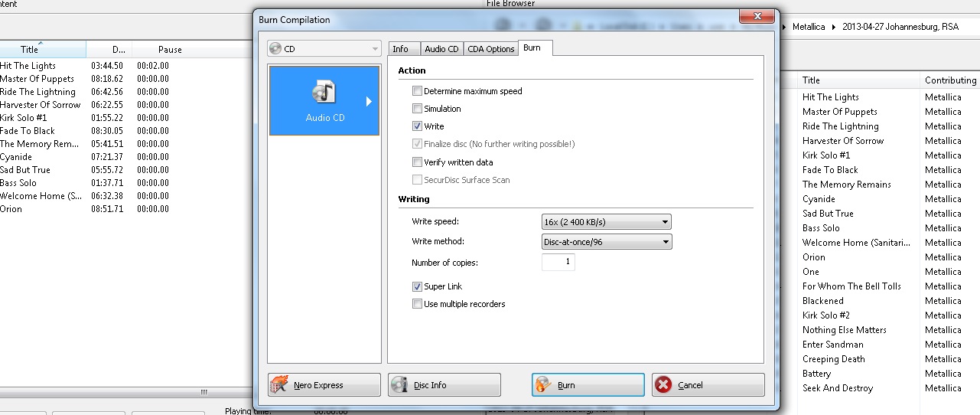This screenshot has height=415, width=980.
Task: Select Enter Sandman file in File Browser
Action: pyautogui.click(x=833, y=345)
